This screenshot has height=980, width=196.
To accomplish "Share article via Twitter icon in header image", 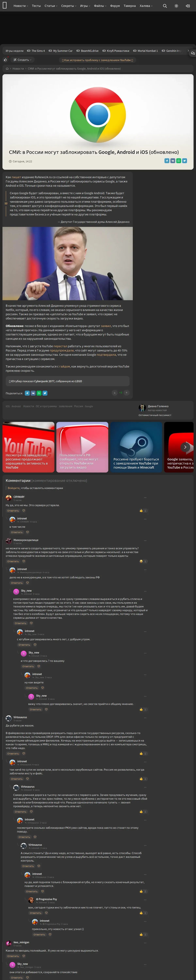I will tap(185, 161).
